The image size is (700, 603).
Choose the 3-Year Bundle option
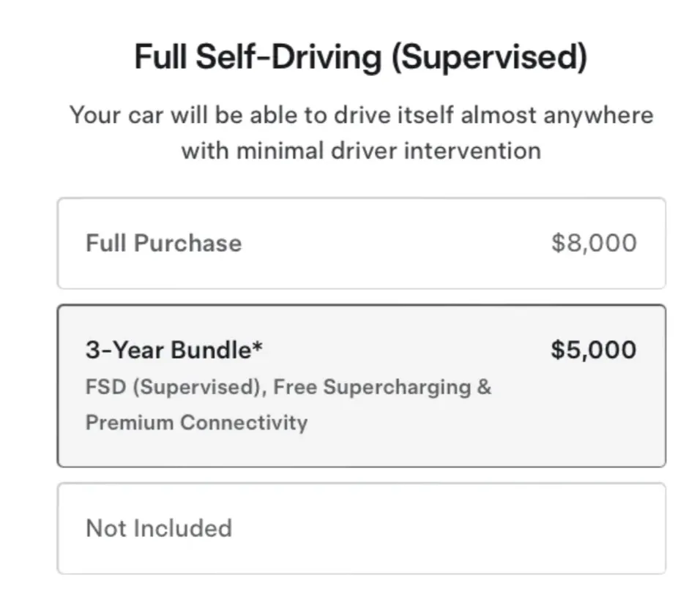[361, 386]
